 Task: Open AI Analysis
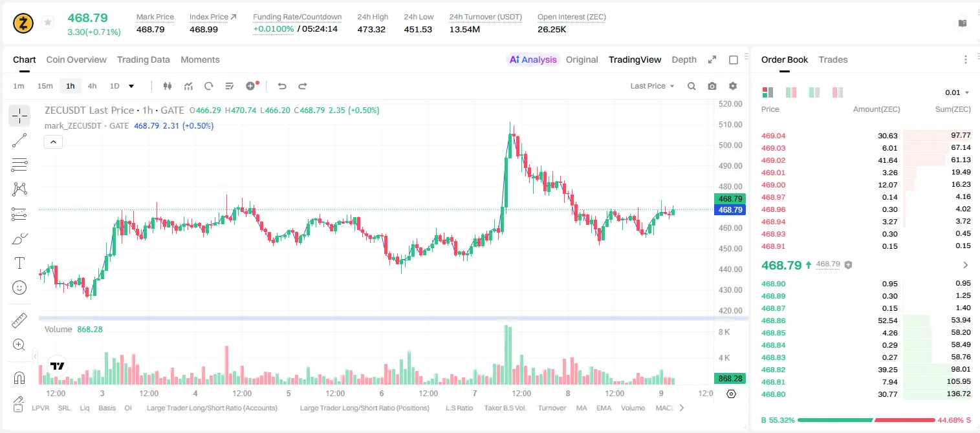533,59
